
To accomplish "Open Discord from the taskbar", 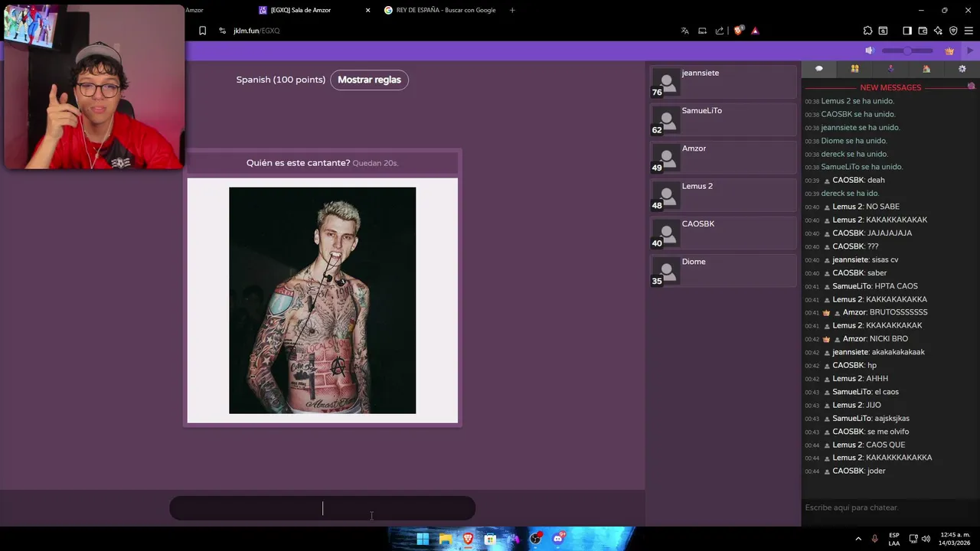I will click(558, 539).
